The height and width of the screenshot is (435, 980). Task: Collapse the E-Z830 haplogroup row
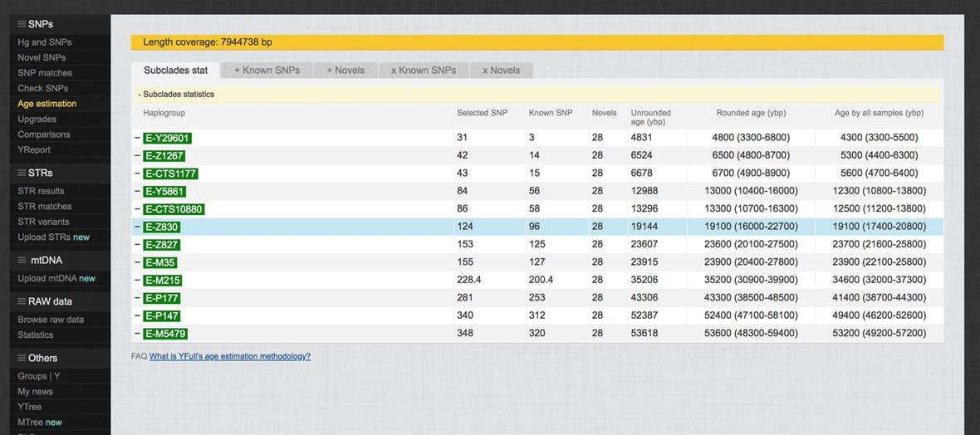coord(137,227)
